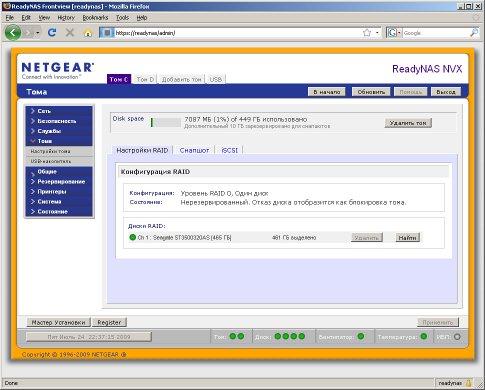
Task: Collapse the Тома sidebar section
Action: [59, 141]
